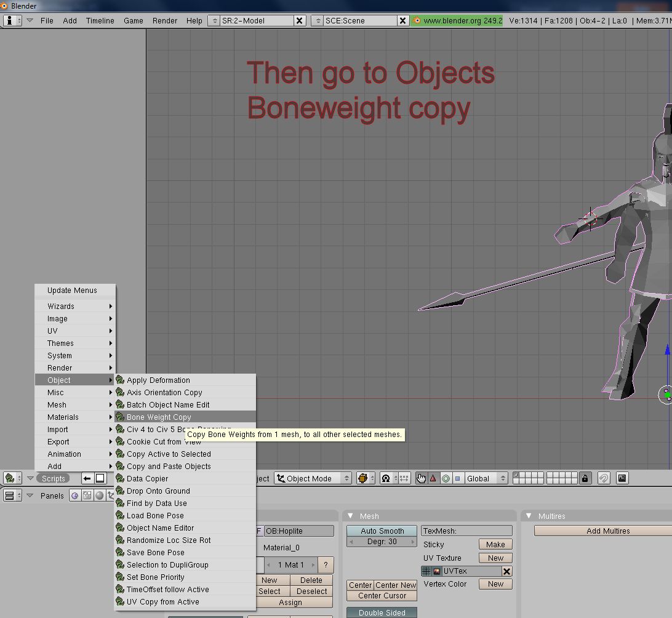The image size is (672, 618).
Task: Open the info window type selector icon
Action: tap(12, 20)
